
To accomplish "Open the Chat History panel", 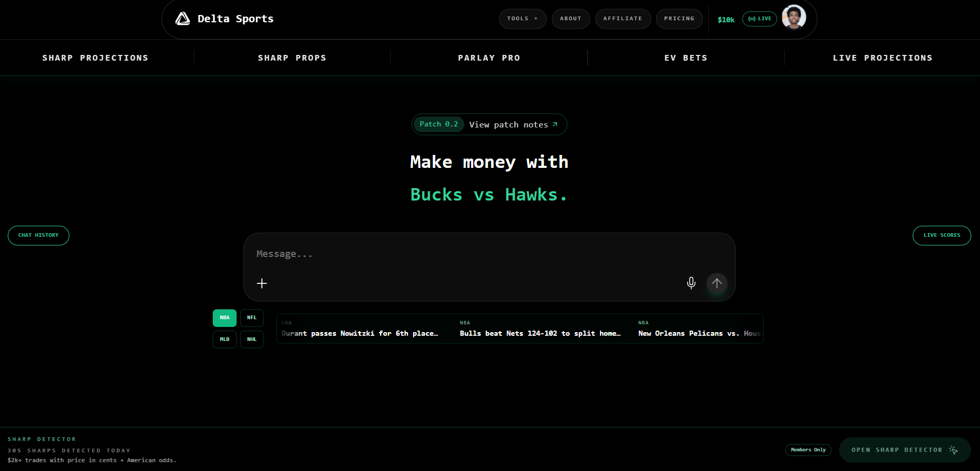I will pos(38,235).
